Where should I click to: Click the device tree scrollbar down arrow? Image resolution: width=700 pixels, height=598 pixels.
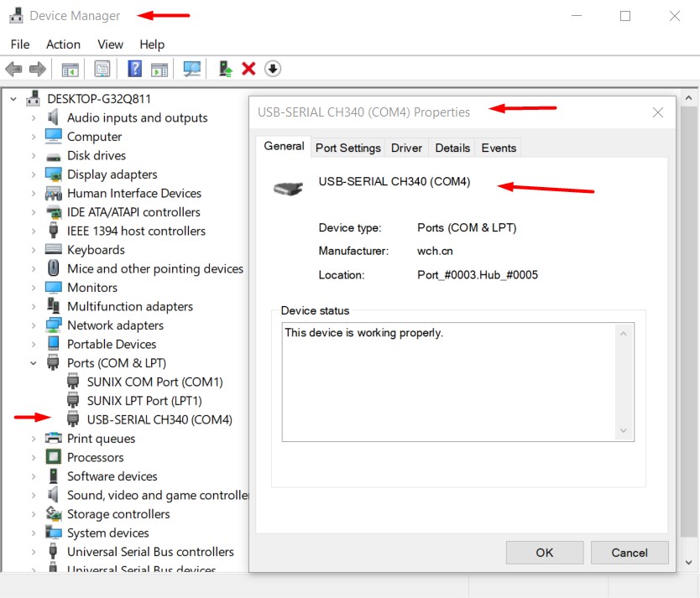click(689, 562)
